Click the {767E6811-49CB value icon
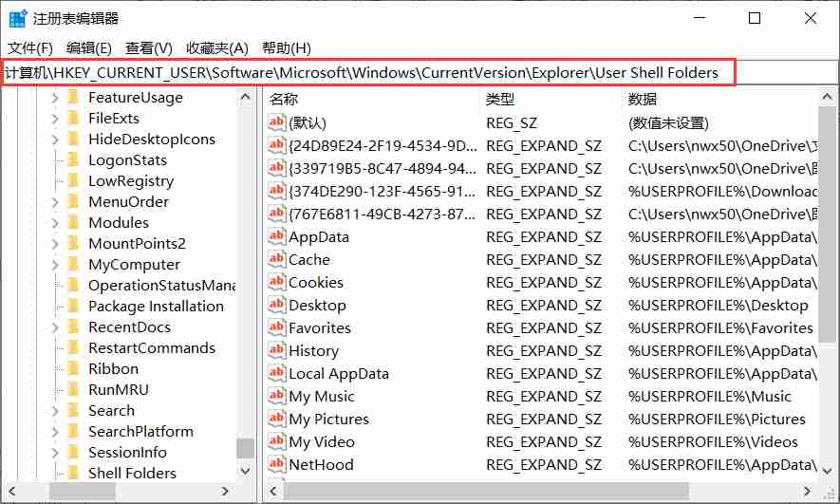This screenshot has height=504, width=840. [x=276, y=214]
